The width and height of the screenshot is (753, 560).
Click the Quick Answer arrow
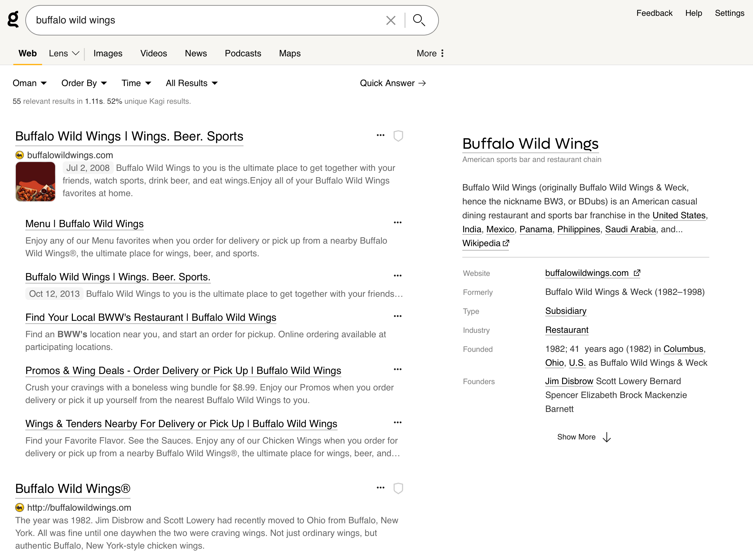point(422,84)
